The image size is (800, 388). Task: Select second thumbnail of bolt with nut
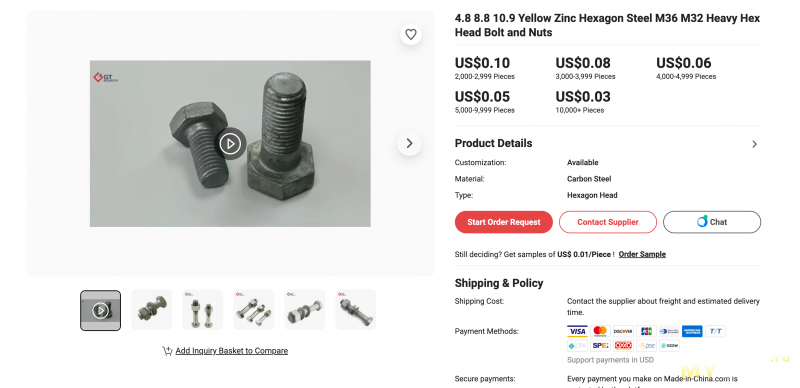coord(152,310)
